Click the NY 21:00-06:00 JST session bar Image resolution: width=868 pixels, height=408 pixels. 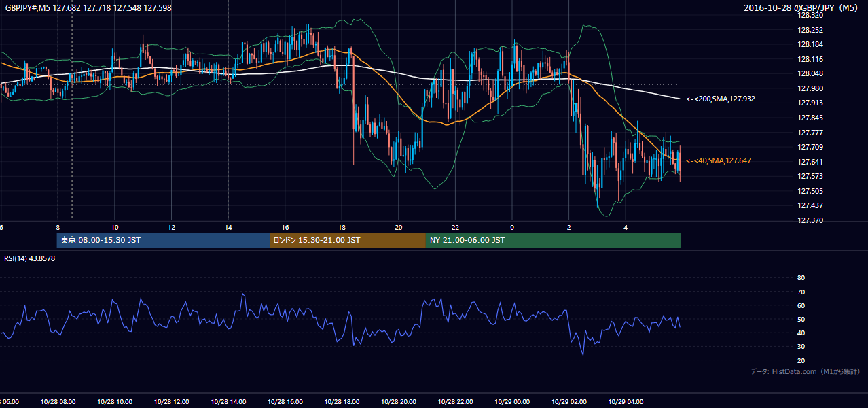[554, 240]
